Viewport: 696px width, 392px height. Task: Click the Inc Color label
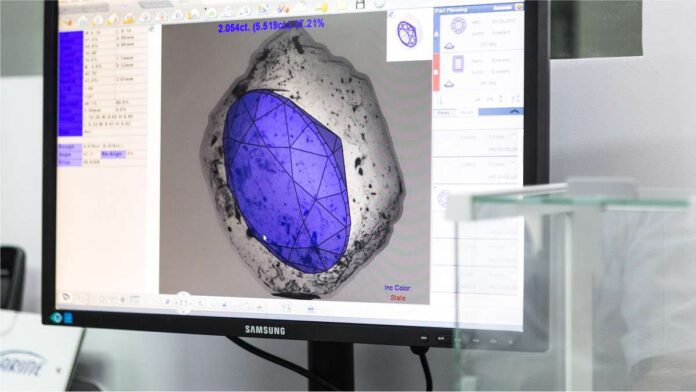click(x=398, y=288)
